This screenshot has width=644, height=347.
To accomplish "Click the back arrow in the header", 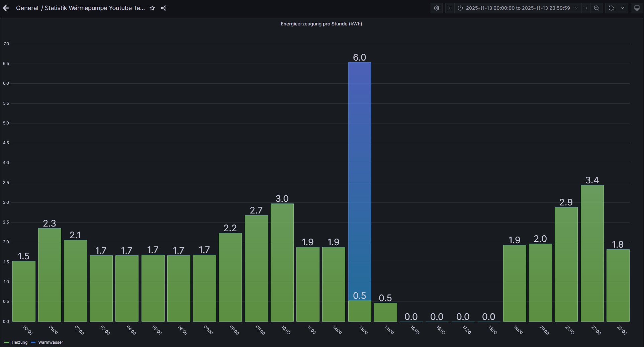I will pos(6,8).
